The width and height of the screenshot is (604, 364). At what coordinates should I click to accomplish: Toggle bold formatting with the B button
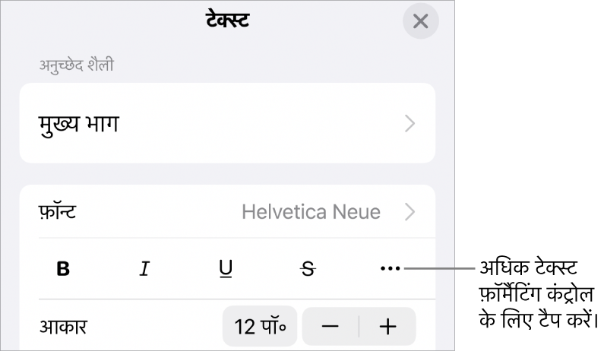pos(64,269)
